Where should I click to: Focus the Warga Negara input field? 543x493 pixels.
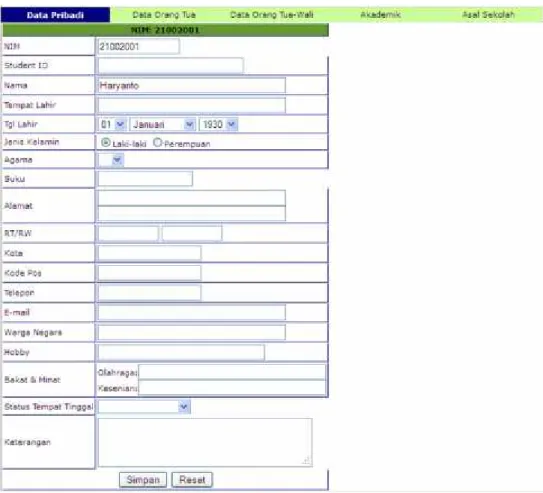(x=192, y=332)
